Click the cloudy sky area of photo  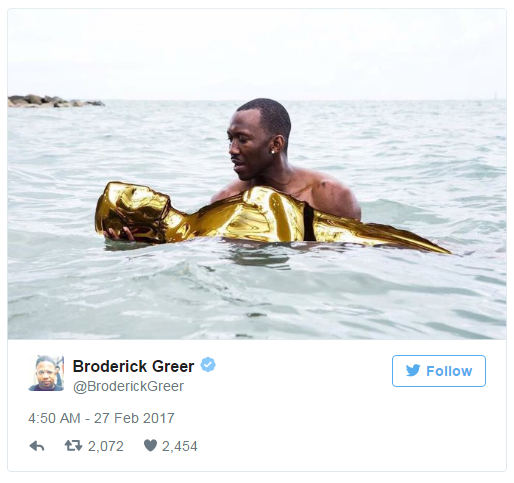pyautogui.click(x=257, y=50)
